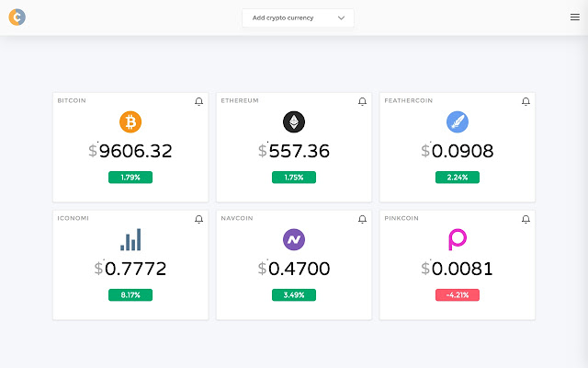
Task: Toggle the Feathercoin alert bell
Action: 526,101
